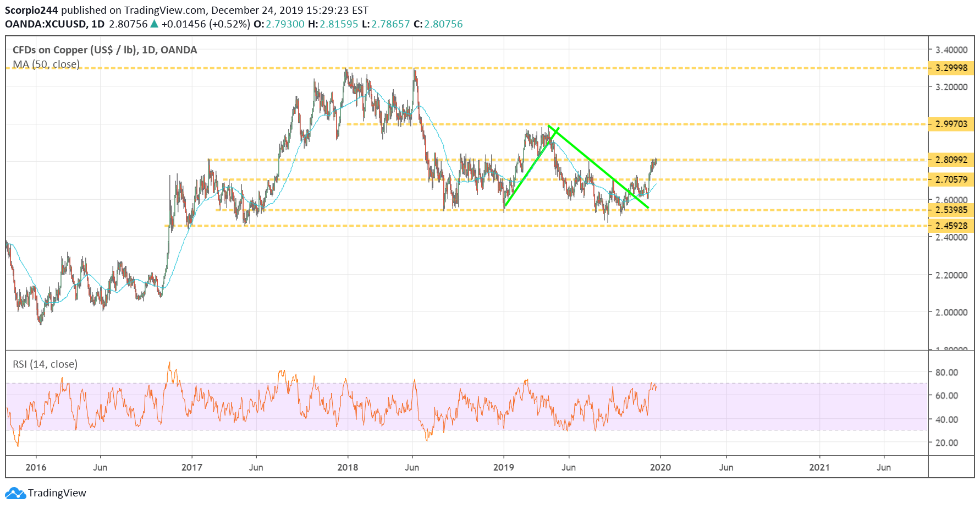Click the RSI 60.00 axis label
980x508 pixels.
(947, 396)
